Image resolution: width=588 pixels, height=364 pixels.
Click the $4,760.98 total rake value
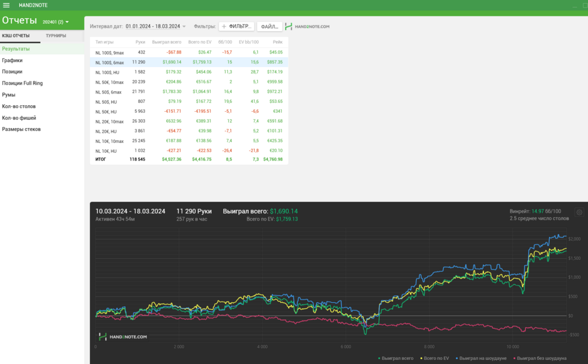click(x=273, y=159)
